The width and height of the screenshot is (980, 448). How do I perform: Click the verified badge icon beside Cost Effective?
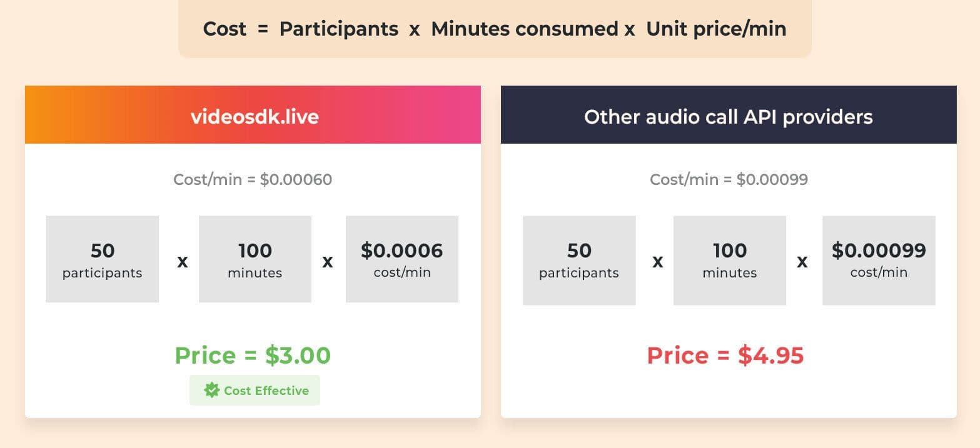[x=212, y=391]
